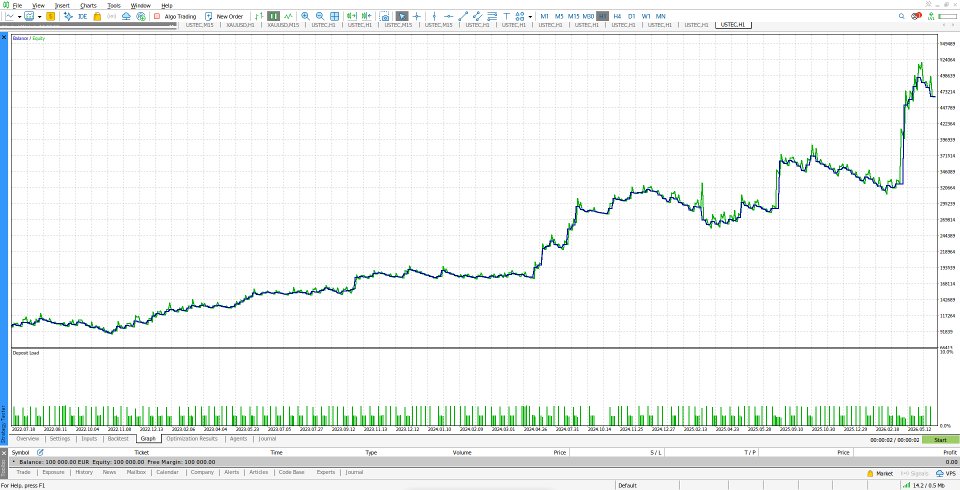Switch chart to line chart mode
The width and height of the screenshot is (960, 490).
(288, 16)
